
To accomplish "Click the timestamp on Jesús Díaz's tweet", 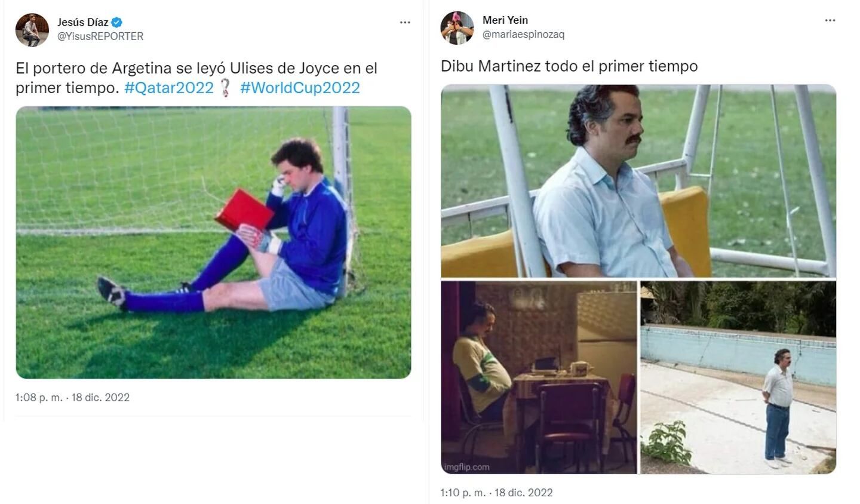I will (x=72, y=397).
